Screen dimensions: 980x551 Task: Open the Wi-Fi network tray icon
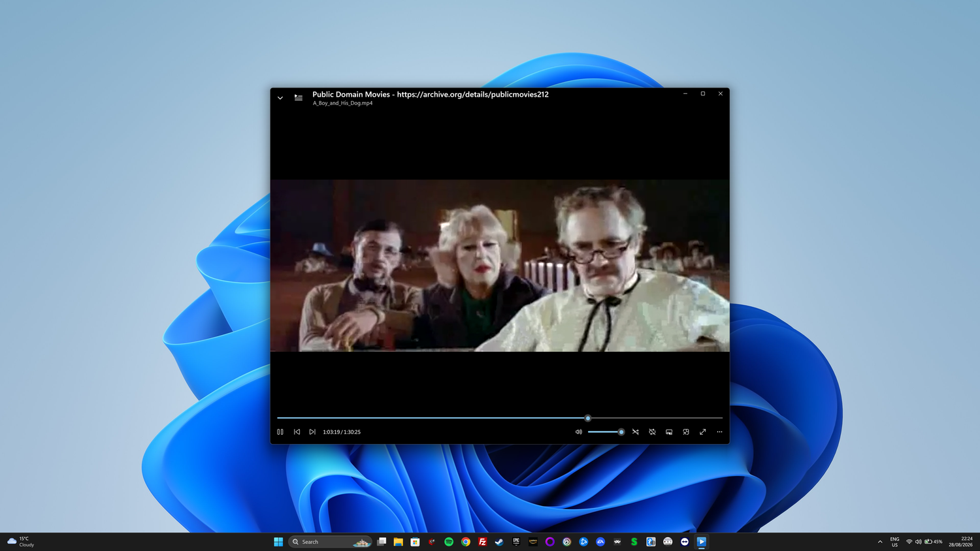pyautogui.click(x=909, y=542)
